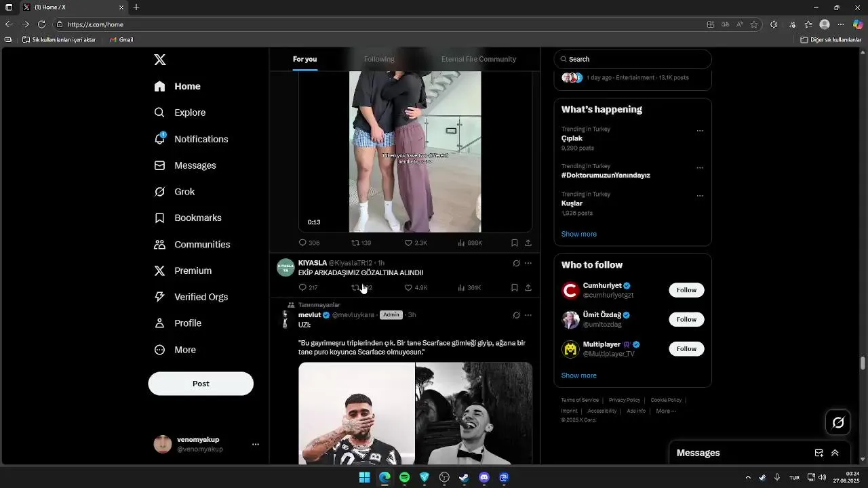The image size is (868, 488).
Task: Open the Windows Start menu
Action: [365, 477]
